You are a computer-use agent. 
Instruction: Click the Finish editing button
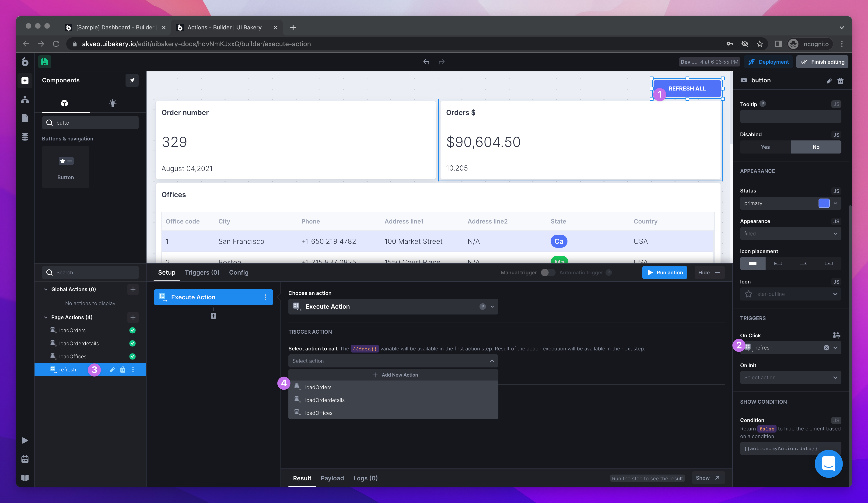822,62
